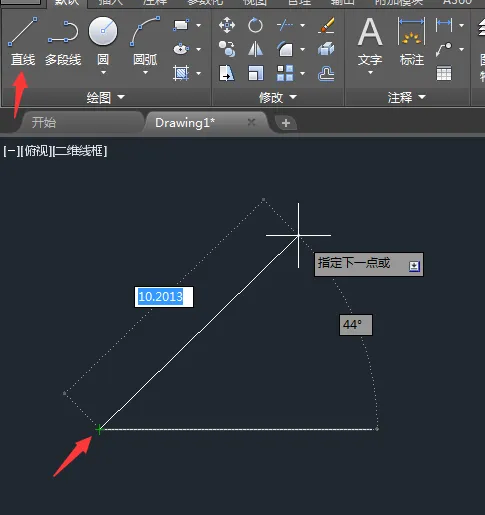Viewport: 485px width, 515px height.
Task: Activate the Stretch tool
Action: [227, 73]
